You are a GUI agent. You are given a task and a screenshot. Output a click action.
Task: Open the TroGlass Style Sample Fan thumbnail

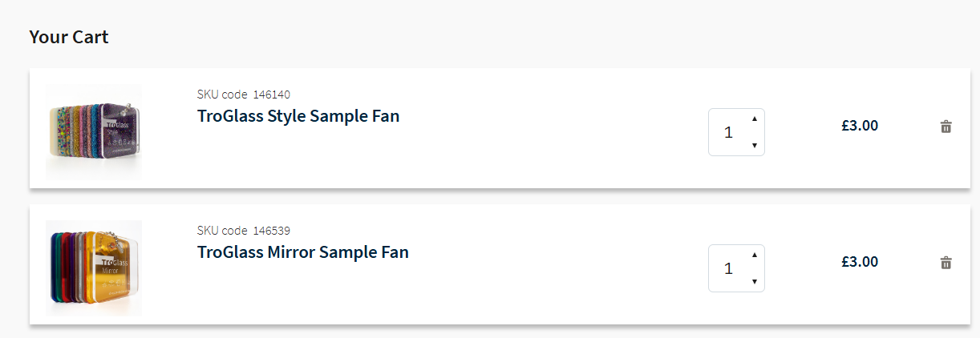pyautogui.click(x=94, y=131)
